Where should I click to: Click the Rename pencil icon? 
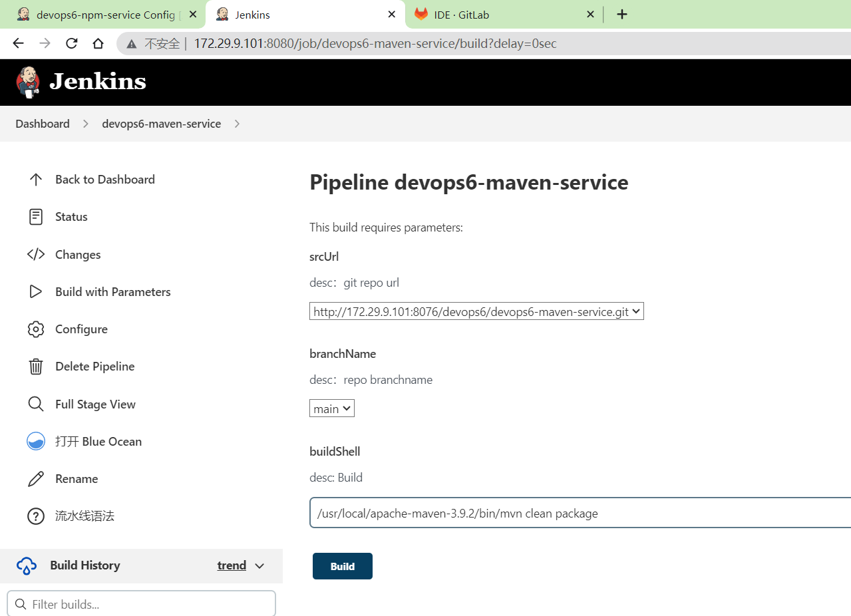pos(36,479)
